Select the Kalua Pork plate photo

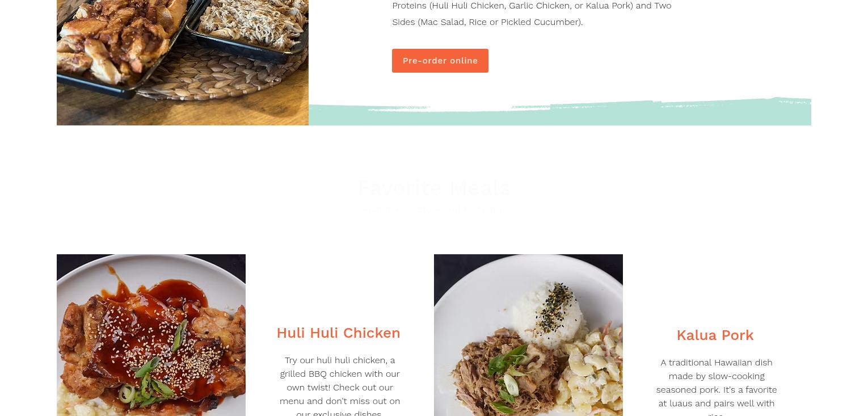click(528, 335)
